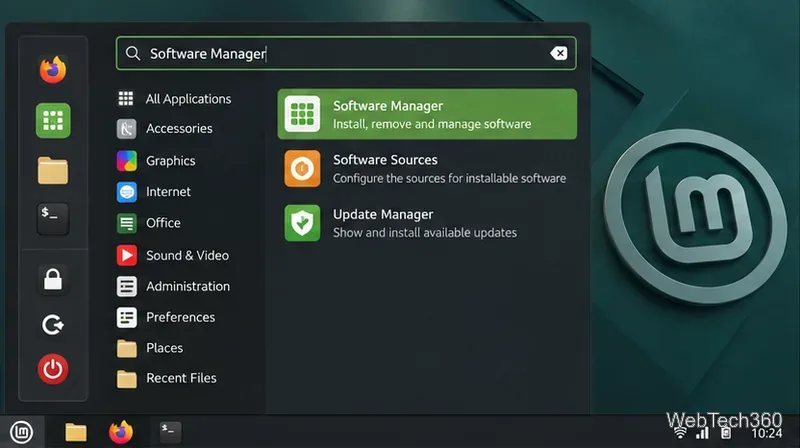Image resolution: width=800 pixels, height=448 pixels.
Task: Click the orange Software Sources icon
Action: coord(302,168)
